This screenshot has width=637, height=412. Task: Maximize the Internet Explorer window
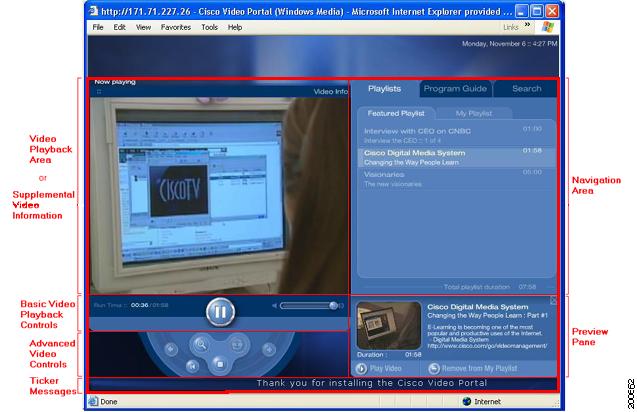point(537,11)
